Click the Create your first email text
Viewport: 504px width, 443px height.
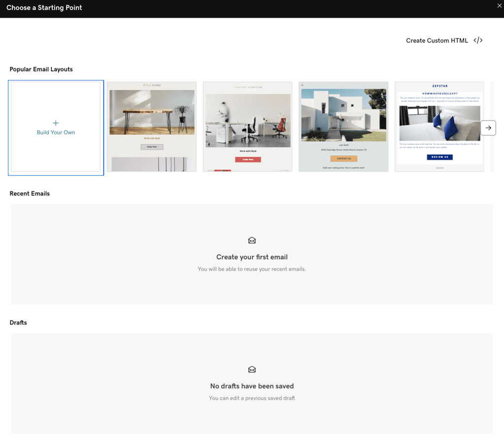point(252,257)
